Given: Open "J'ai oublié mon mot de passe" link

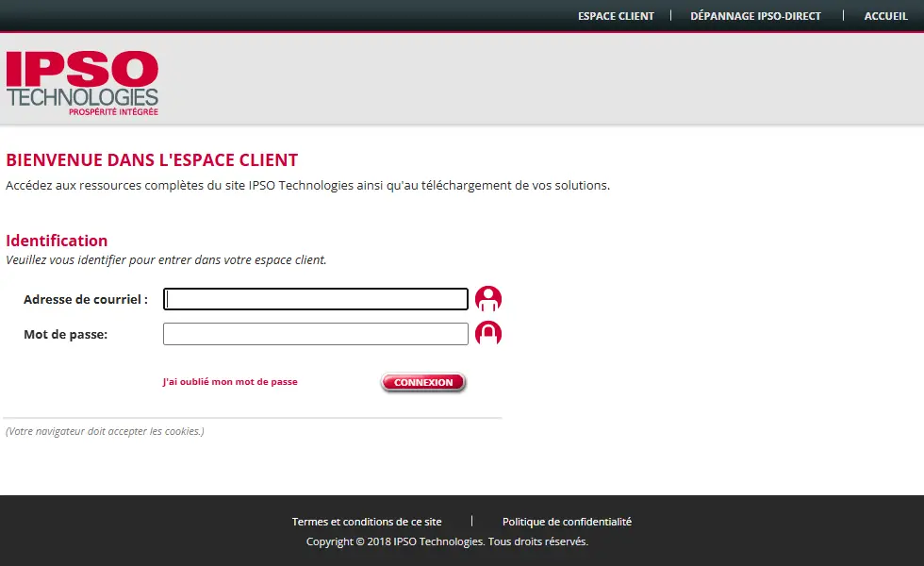Looking at the screenshot, I should (x=230, y=381).
